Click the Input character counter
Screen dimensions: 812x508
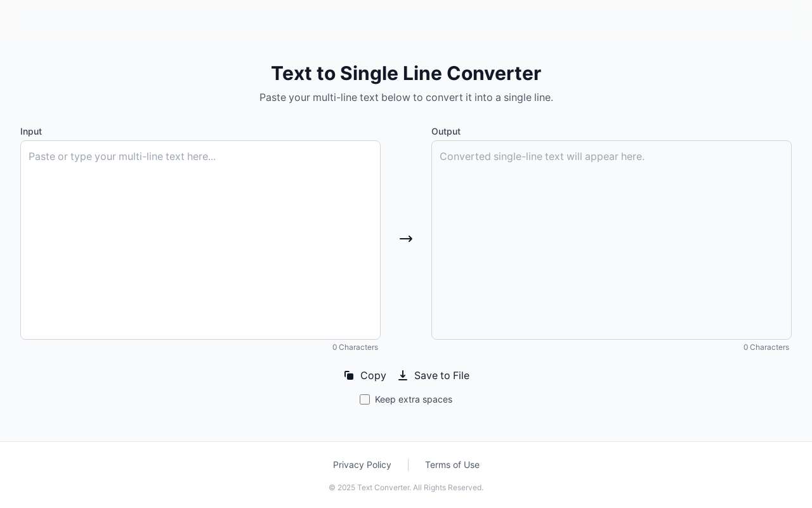pos(355,347)
